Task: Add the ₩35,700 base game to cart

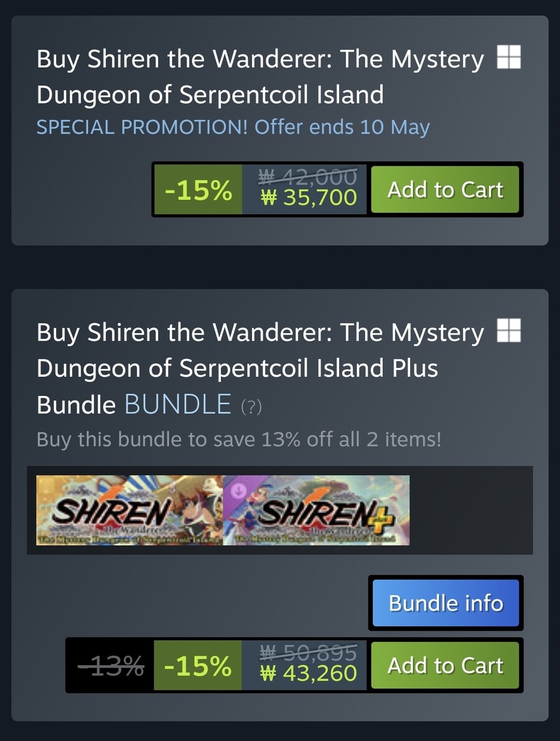Action: [x=445, y=189]
